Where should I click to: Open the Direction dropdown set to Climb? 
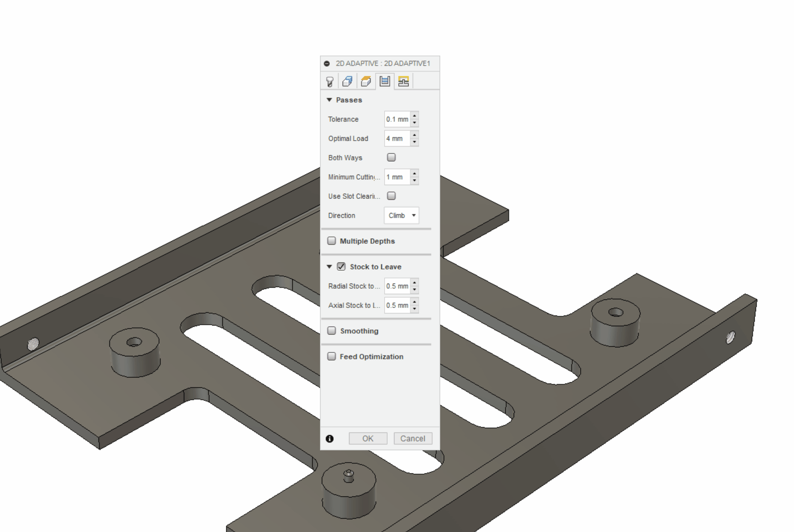pyautogui.click(x=401, y=216)
